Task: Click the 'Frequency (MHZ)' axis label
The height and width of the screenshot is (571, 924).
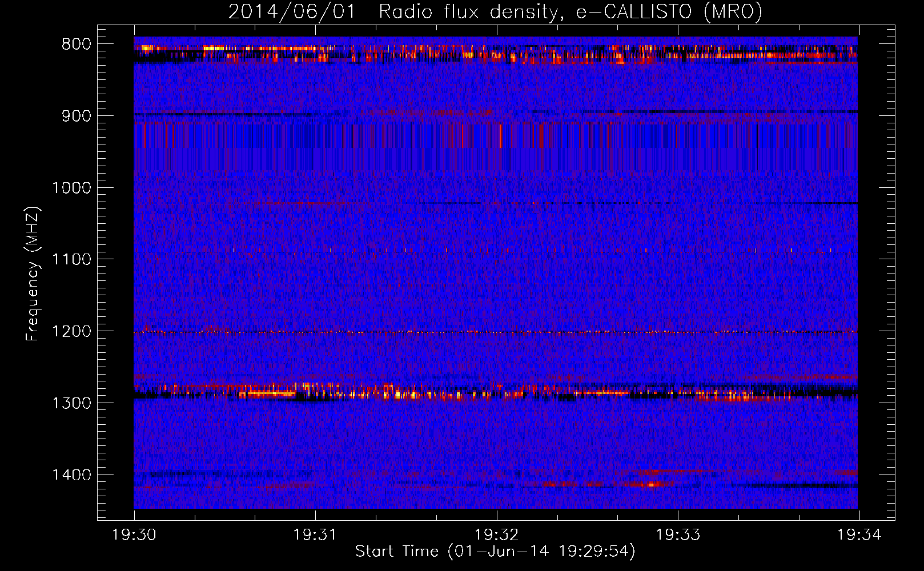Action: click(x=33, y=274)
